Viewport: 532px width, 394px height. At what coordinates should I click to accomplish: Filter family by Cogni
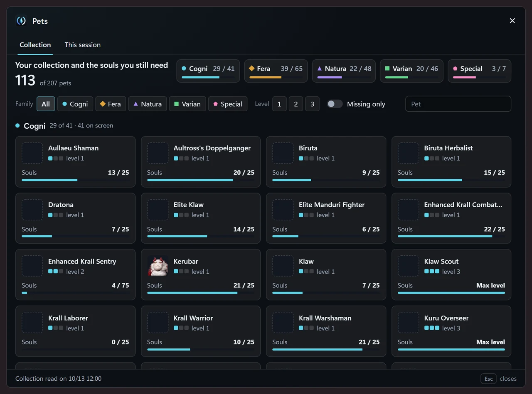(x=75, y=104)
